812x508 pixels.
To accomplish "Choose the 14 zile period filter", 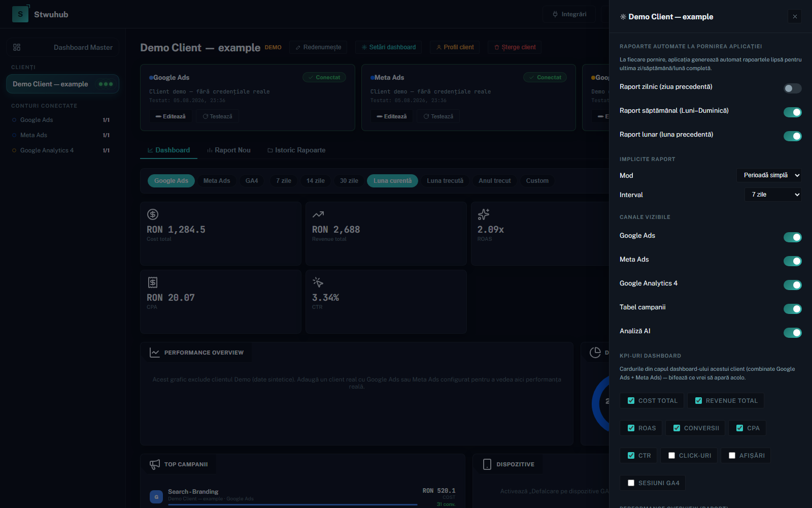I will [x=316, y=181].
